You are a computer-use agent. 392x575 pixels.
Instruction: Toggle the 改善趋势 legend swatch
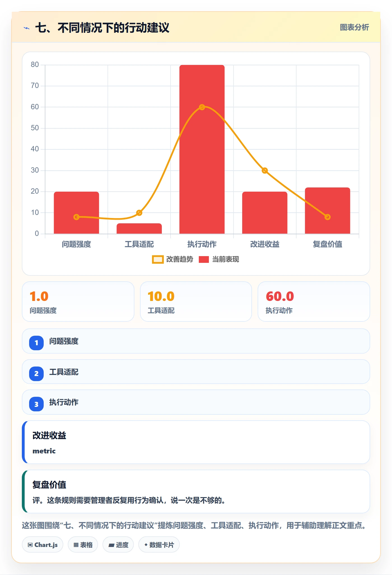tap(158, 259)
